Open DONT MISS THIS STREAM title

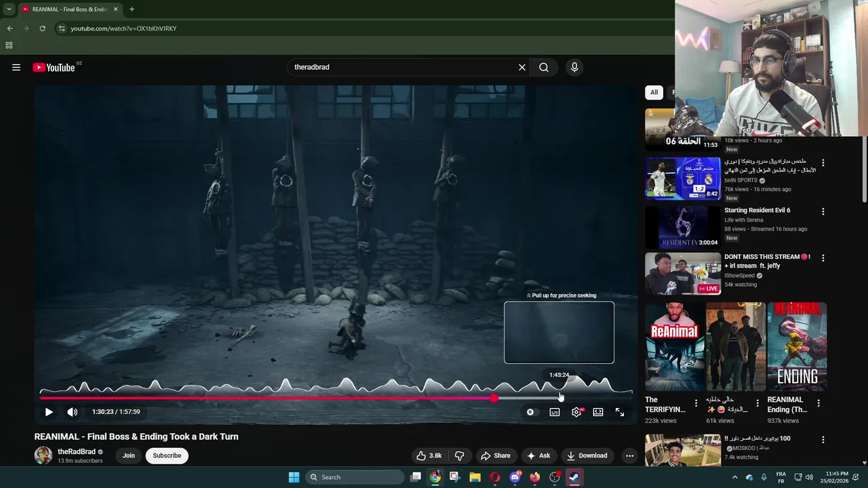click(768, 261)
